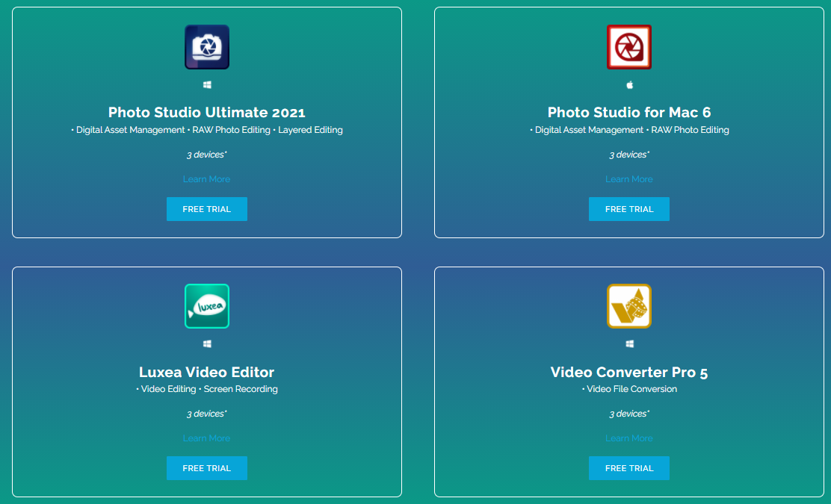Click 3 devices text under Luxea Video Editor
The height and width of the screenshot is (504, 831).
207,414
